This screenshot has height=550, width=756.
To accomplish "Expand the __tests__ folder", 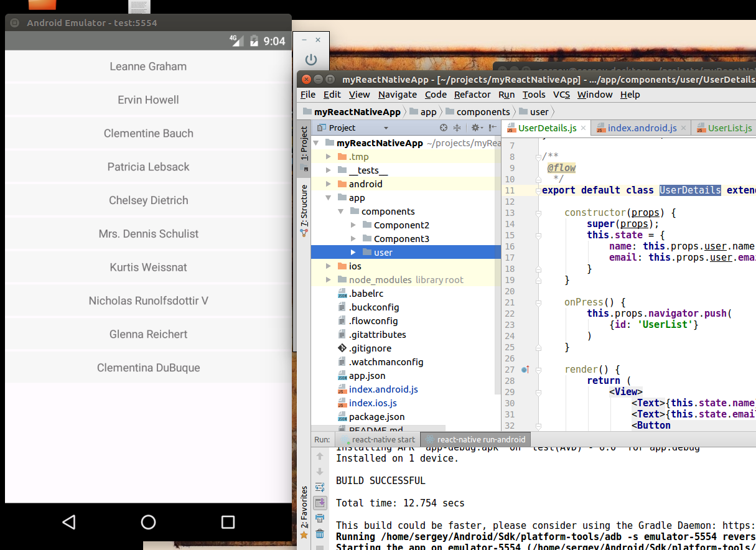I will (x=329, y=170).
